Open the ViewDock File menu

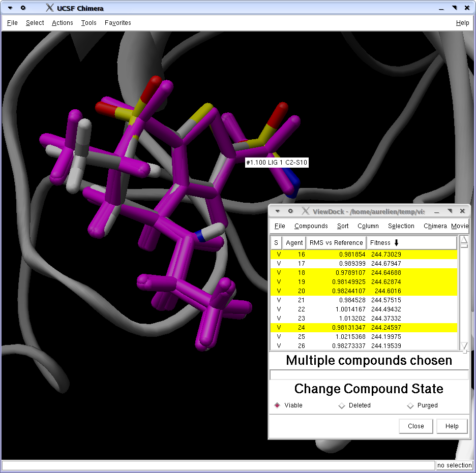tap(280, 226)
